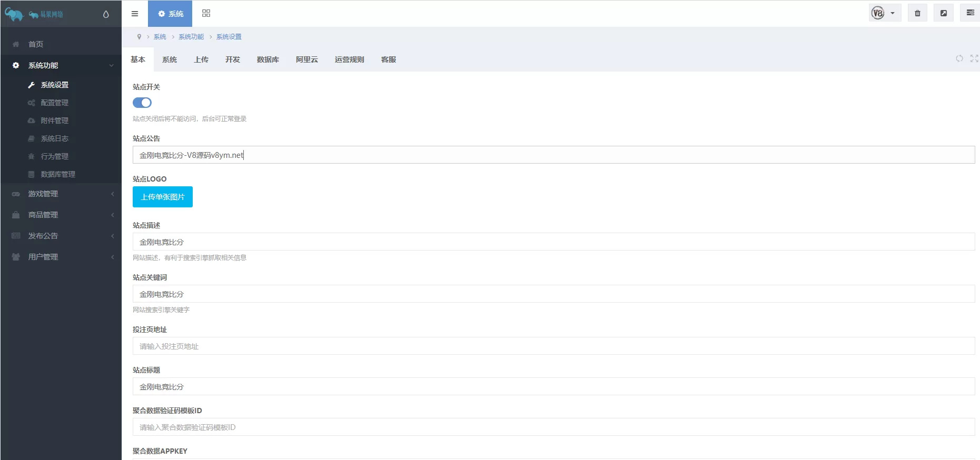This screenshot has width=980, height=460.
Task: Click the book icon beside 系统日志
Action: coord(31,138)
